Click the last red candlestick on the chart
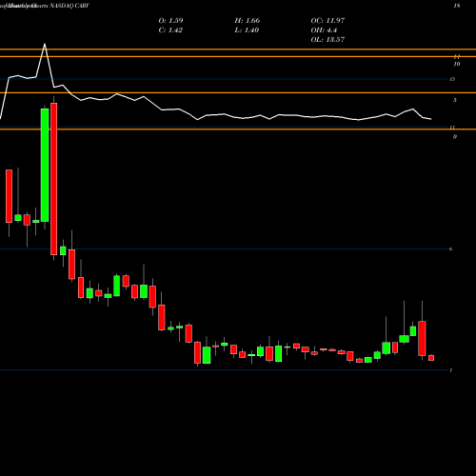This screenshot has height=476, width=476. pos(431,358)
